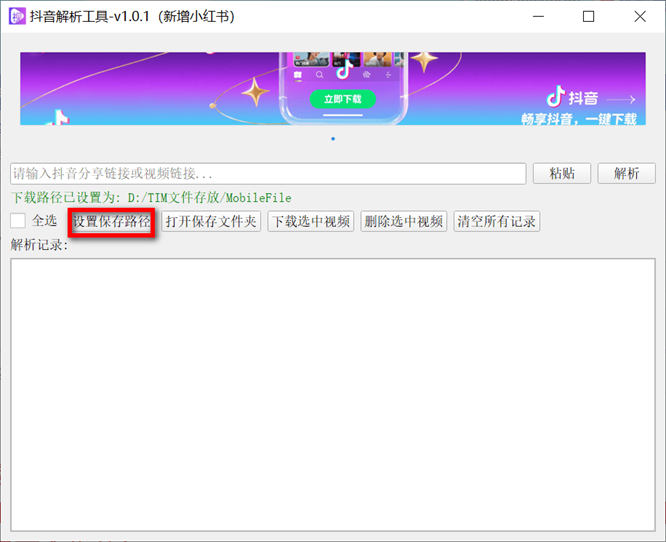Click inside the empty 解析记录 list area
Viewport: 666px width, 542px height.
click(332, 395)
